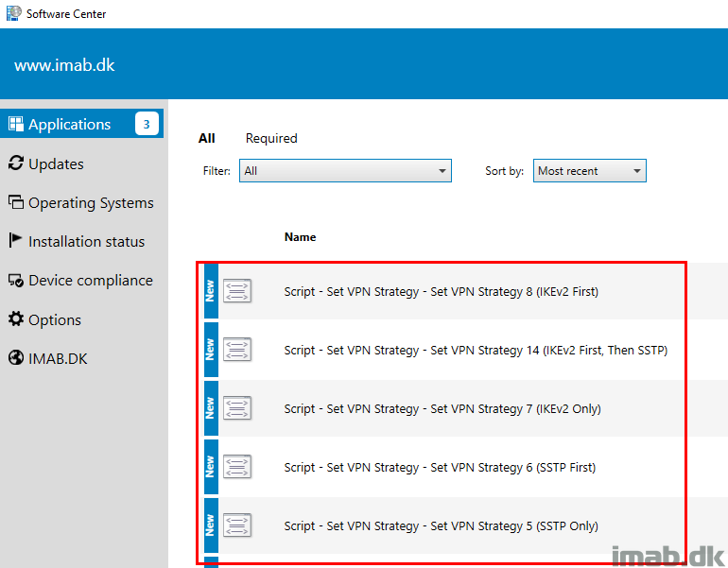728x568 pixels.
Task: Switch to the Required tab
Action: coord(271,138)
